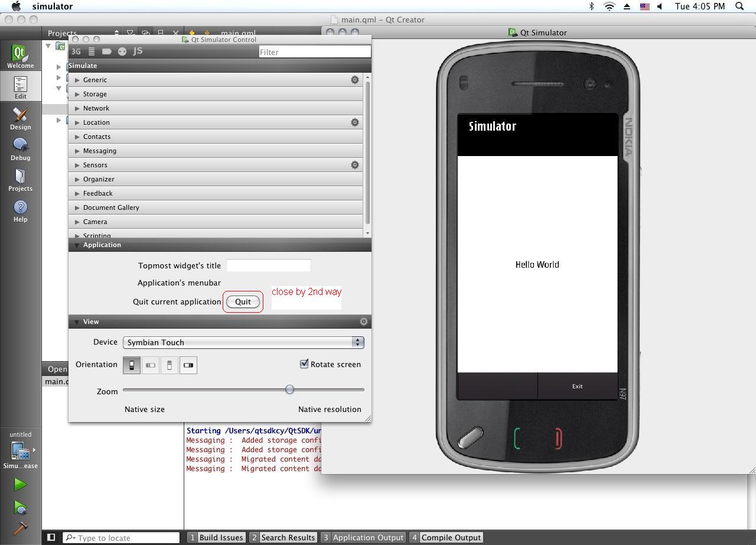
Task: Click the Quit button for current application
Action: tap(243, 301)
